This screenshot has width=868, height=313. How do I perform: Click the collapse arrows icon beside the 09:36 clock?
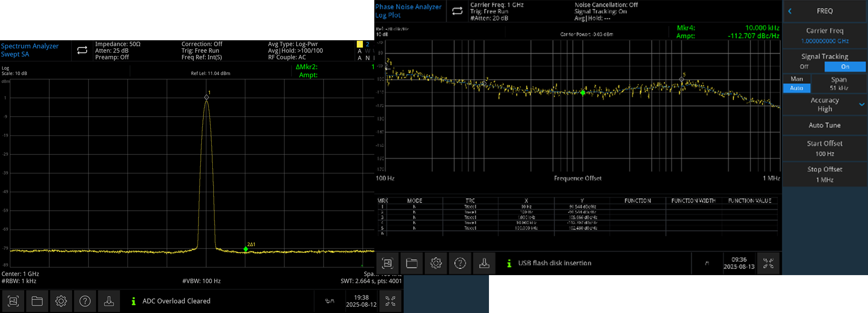click(x=769, y=263)
